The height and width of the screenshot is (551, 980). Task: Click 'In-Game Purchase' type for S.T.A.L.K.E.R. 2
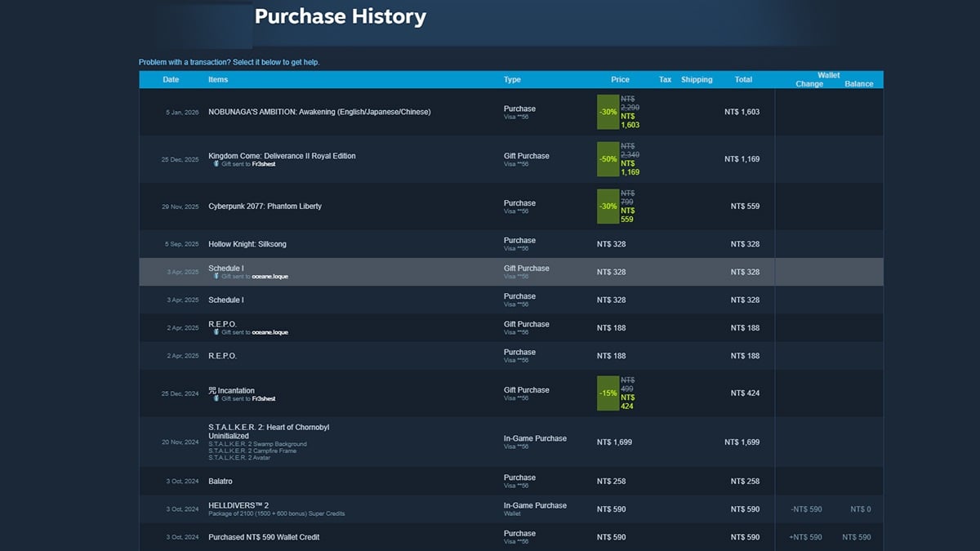pos(535,438)
